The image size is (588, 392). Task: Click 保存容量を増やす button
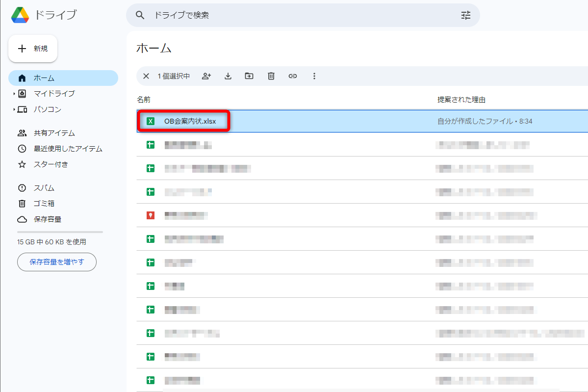point(56,262)
